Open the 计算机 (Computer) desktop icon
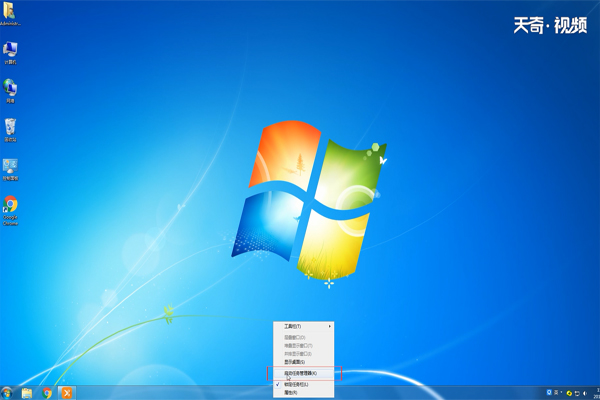 10,53
